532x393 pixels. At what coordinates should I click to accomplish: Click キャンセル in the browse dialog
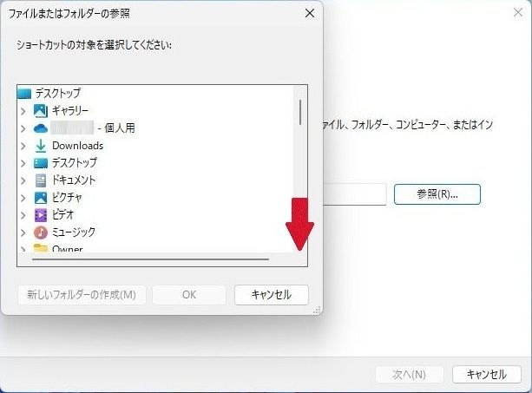coord(271,294)
